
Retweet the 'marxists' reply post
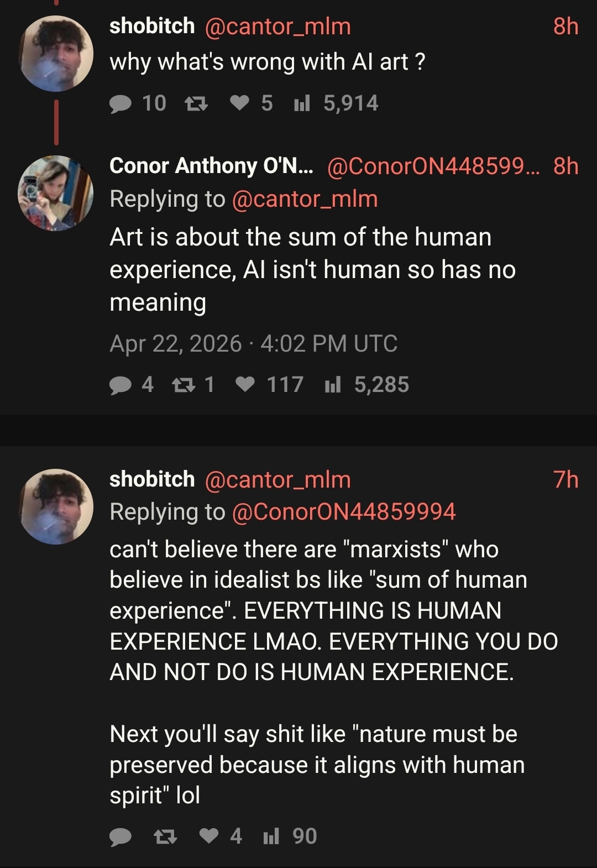click(165, 836)
